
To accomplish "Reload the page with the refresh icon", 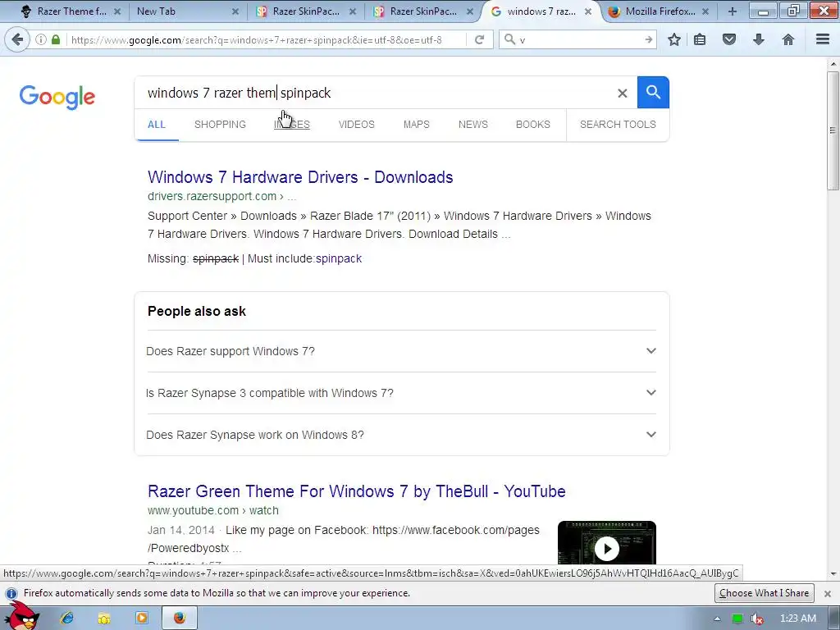I will click(x=479, y=39).
